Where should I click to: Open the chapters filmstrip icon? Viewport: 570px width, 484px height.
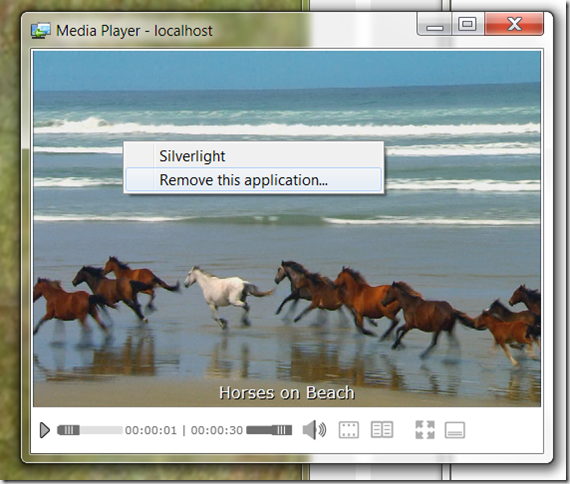(349, 430)
